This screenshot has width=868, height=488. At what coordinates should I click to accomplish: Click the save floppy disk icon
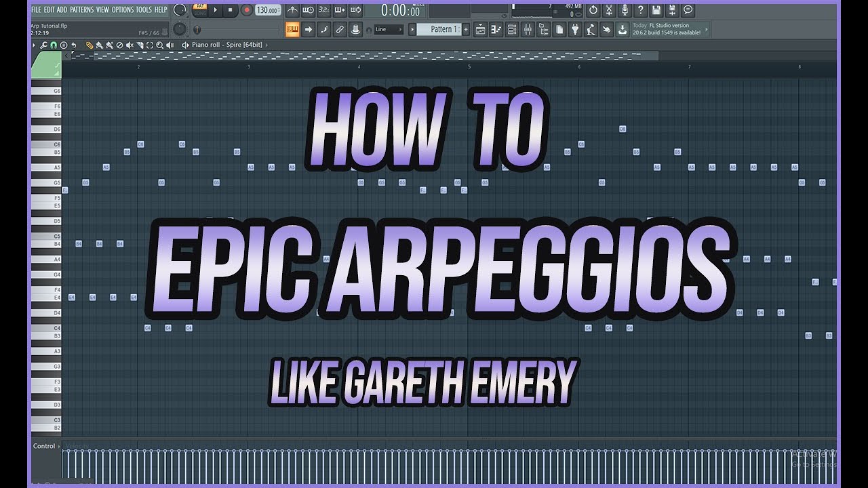point(656,9)
